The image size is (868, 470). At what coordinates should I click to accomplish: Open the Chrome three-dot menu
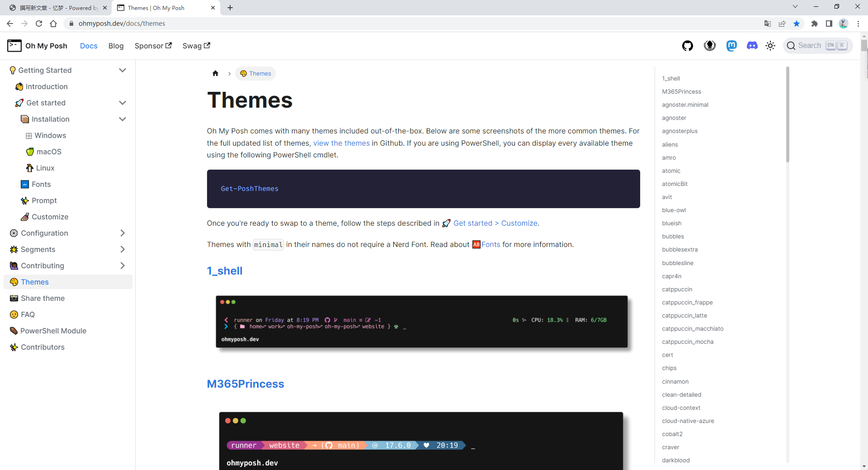pos(858,24)
